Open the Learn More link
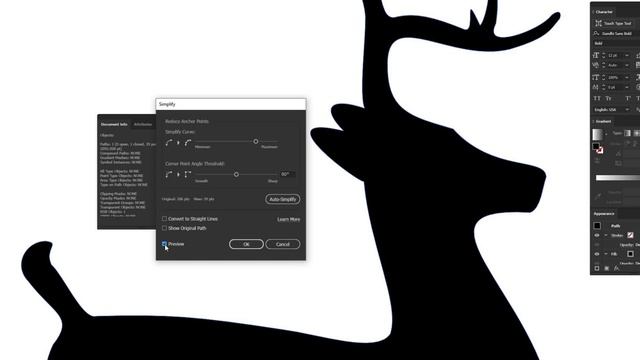This screenshot has width=640, height=360. 289,220
